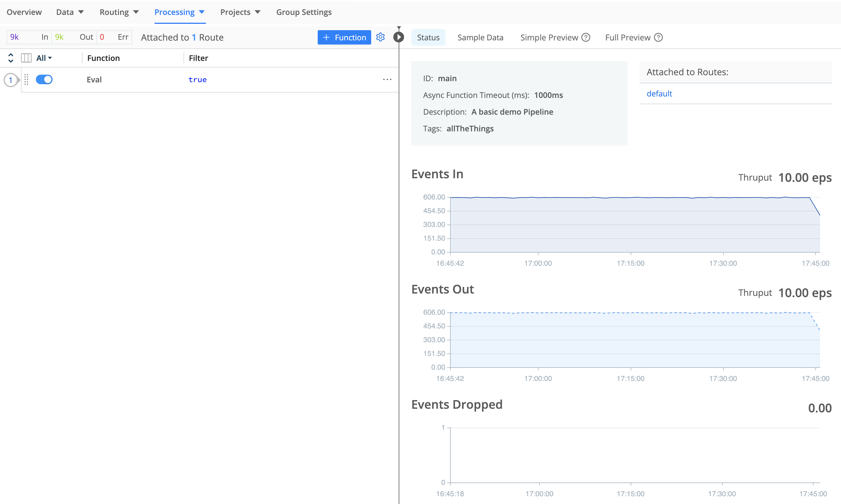The height and width of the screenshot is (504, 841).
Task: Click the true filter expression
Action: 198,79
